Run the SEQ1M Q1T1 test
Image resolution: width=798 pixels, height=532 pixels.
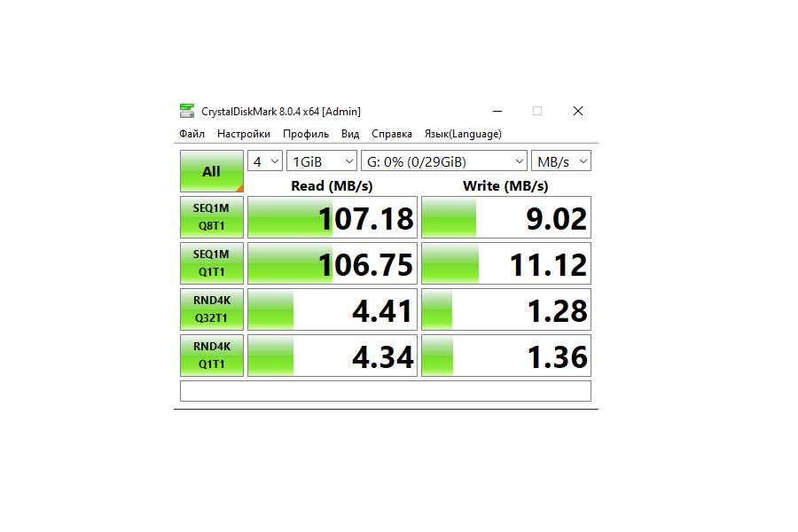(211, 262)
